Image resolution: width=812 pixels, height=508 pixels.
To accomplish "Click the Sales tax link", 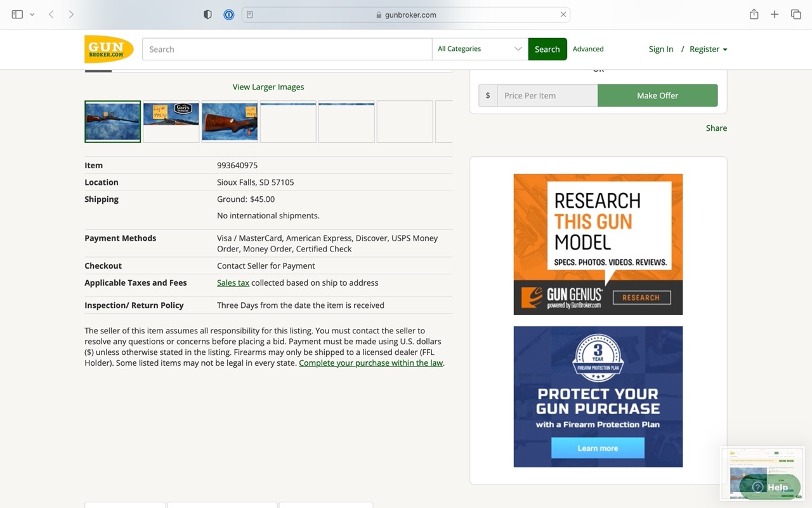I will (233, 283).
